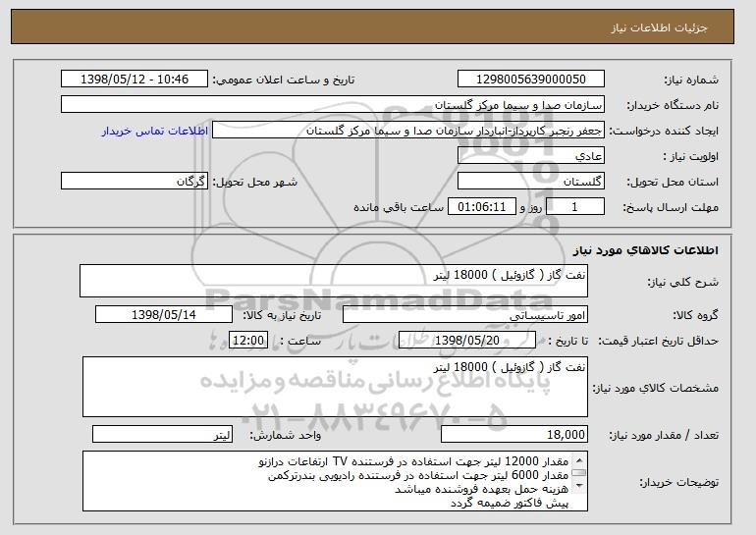This screenshot has width=756, height=535.
Task: Click the label حداقل تاریخ اعتبار قیمت
Action: click(659, 342)
